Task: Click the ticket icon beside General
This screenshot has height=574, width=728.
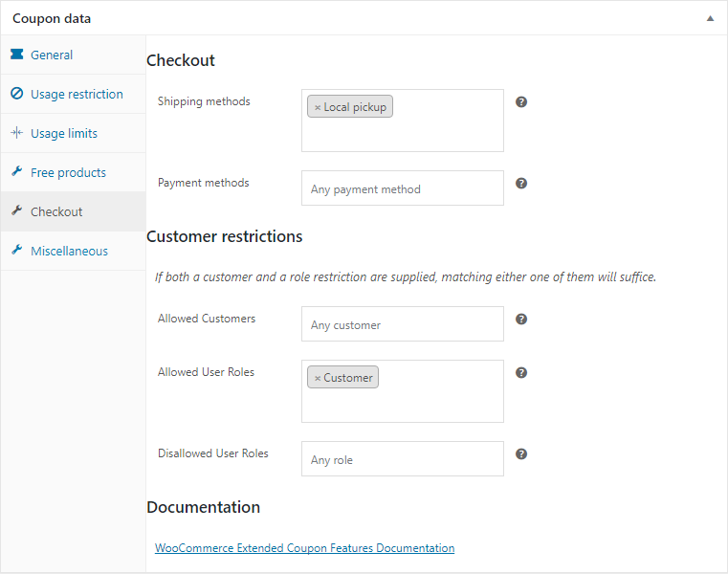Action: [x=16, y=55]
